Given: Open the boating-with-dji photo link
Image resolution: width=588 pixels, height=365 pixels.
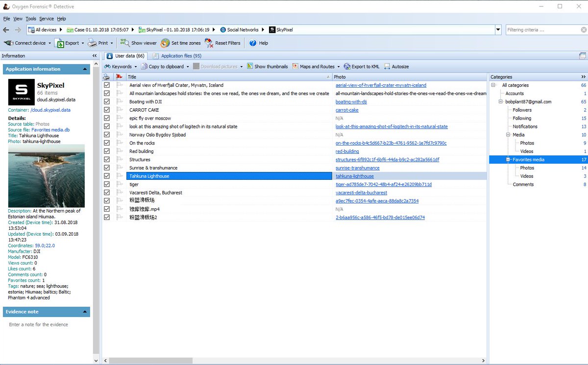Looking at the screenshot, I should click(351, 102).
